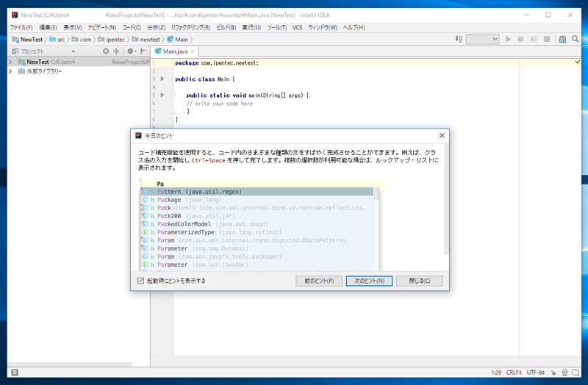Click '// write your code here' comment
The width and height of the screenshot is (588, 385).
(220, 104)
